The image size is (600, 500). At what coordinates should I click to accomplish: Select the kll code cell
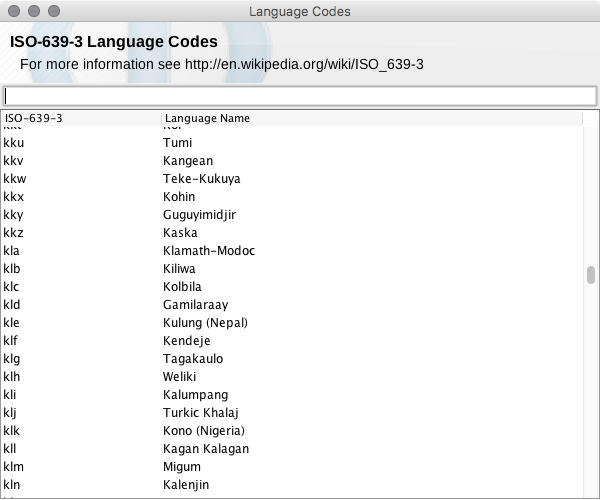click(x=10, y=448)
